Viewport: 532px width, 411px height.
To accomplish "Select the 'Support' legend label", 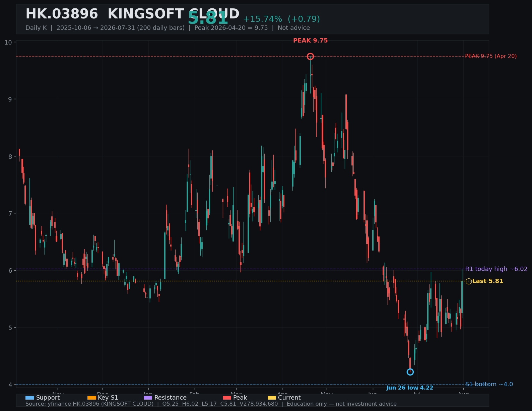I will pos(48,398).
